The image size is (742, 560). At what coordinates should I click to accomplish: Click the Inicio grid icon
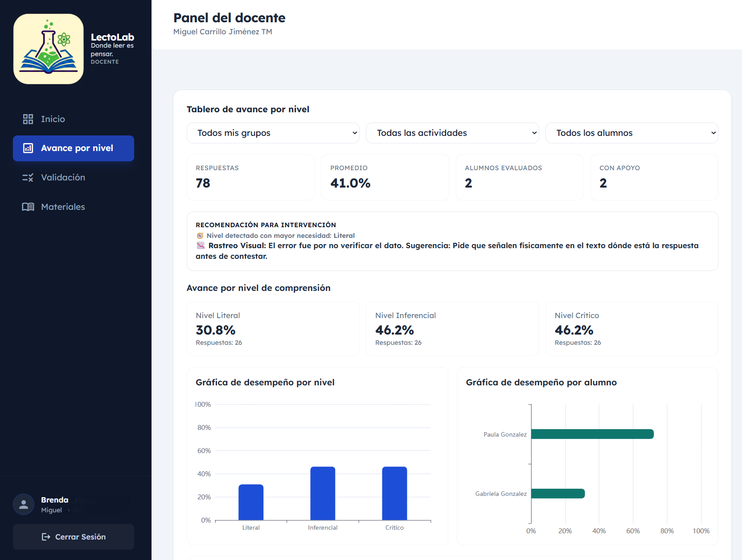point(28,119)
